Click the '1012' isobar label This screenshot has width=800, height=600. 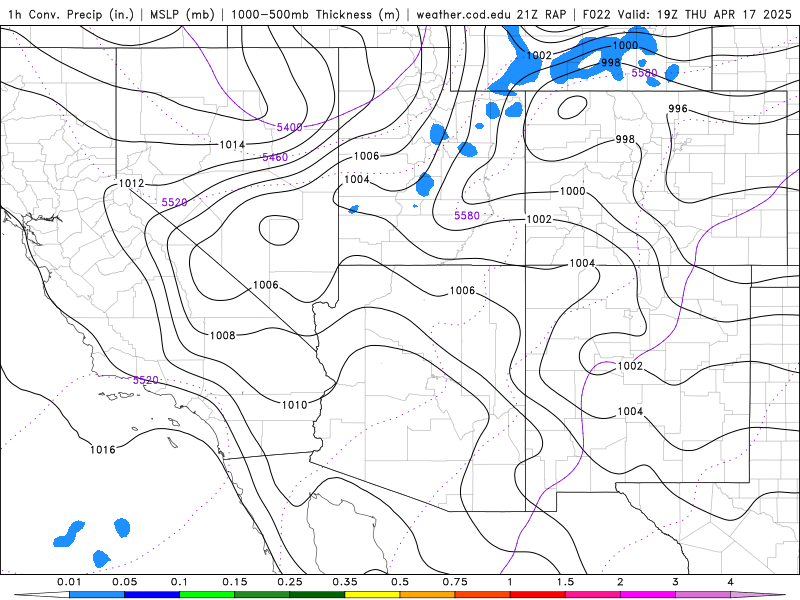(132, 183)
